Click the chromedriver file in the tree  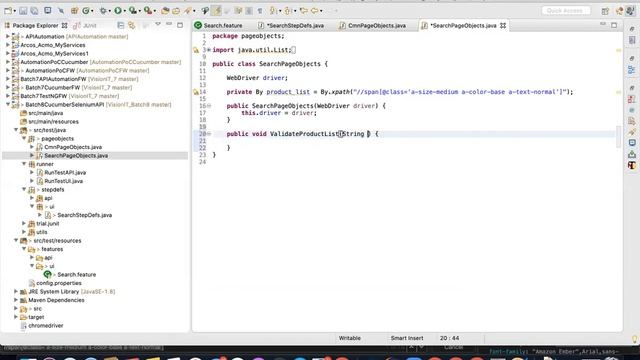(x=46, y=326)
